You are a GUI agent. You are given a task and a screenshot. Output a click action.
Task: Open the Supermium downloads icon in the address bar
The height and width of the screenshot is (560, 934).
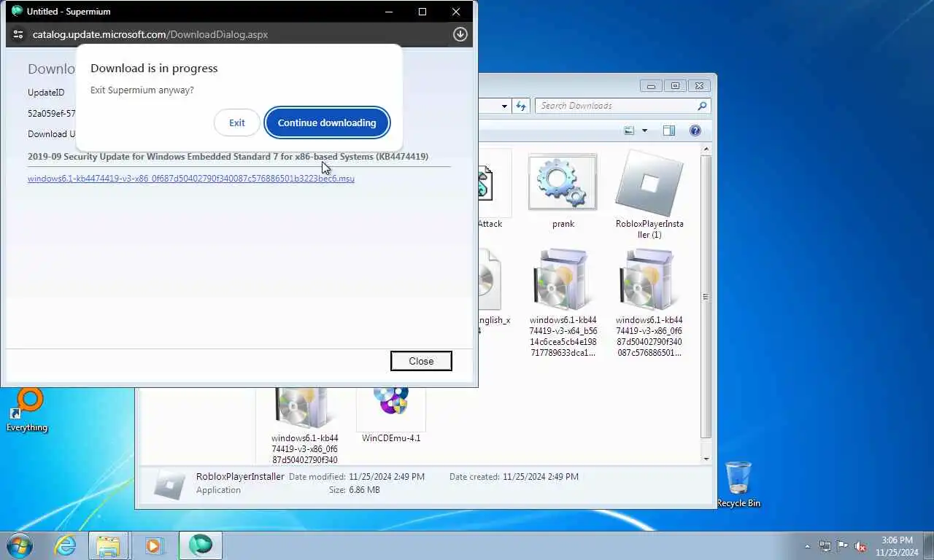[460, 34]
